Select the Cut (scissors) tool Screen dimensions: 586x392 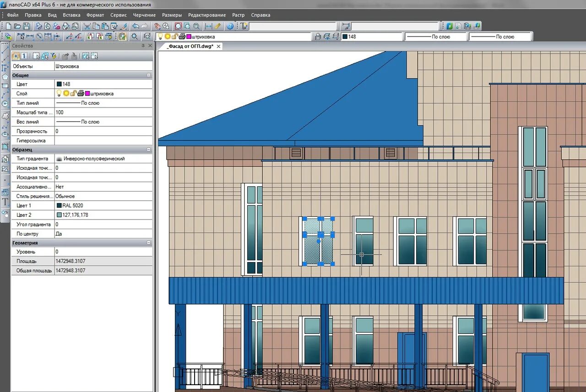[x=87, y=26]
